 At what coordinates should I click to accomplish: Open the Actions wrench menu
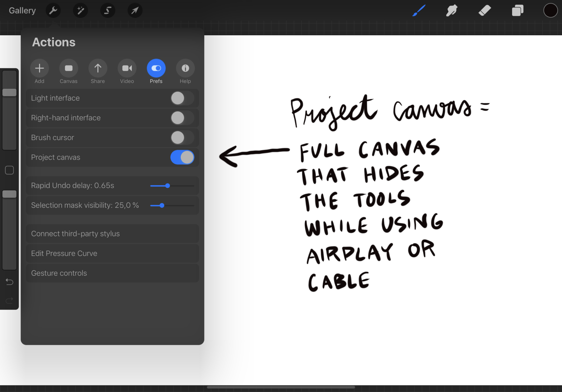tap(53, 11)
